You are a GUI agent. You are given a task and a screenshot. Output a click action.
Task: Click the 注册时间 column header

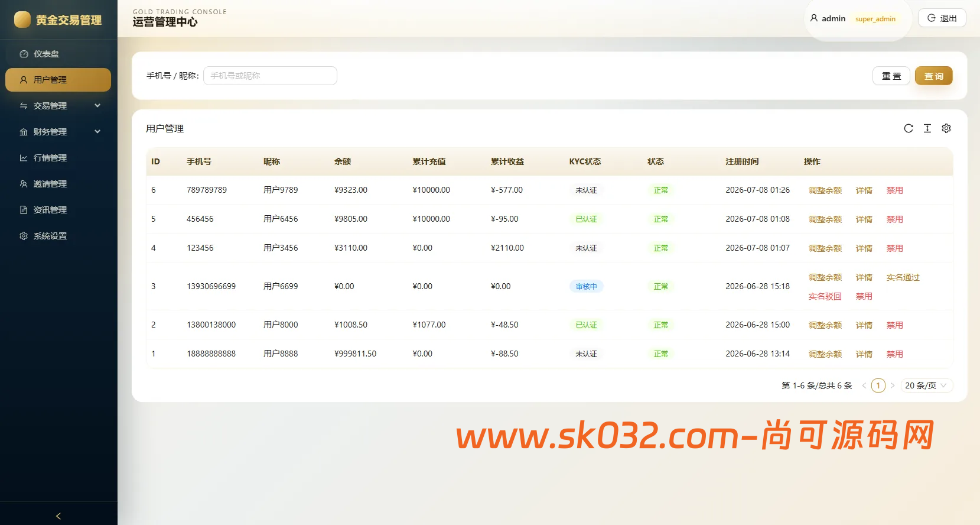(742, 161)
